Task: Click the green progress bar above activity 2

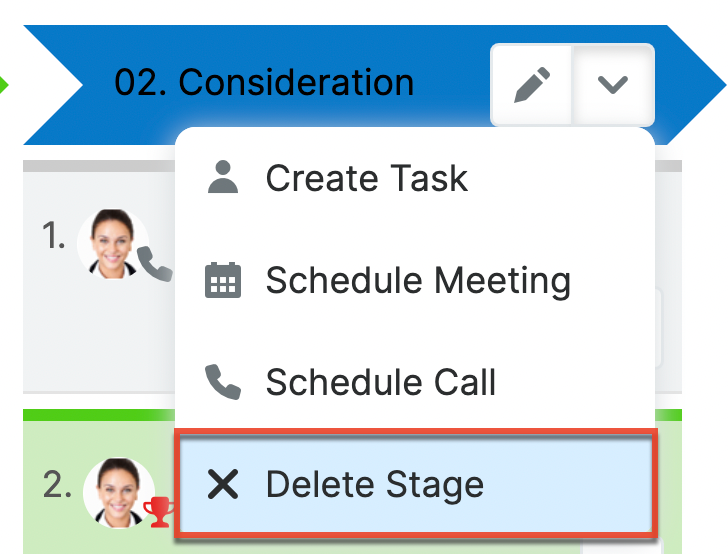Action: [100, 415]
